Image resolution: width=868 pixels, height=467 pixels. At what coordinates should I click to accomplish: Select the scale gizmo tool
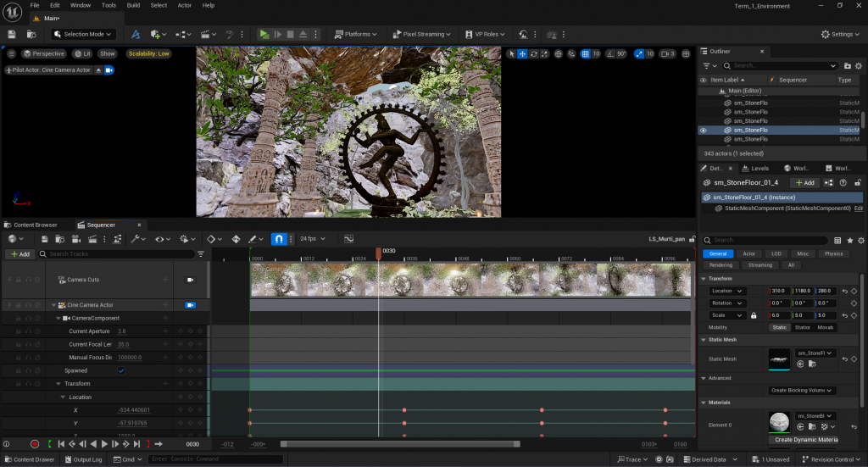(545, 53)
